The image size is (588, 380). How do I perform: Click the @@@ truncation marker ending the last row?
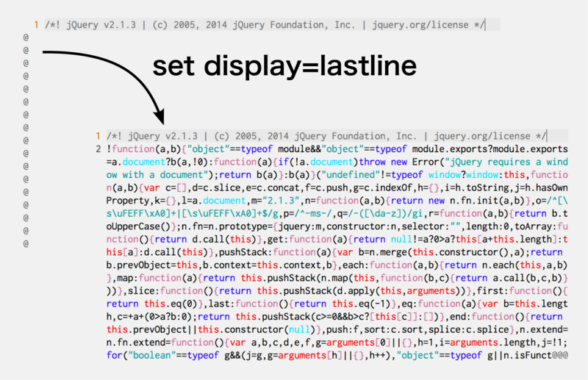(x=560, y=355)
